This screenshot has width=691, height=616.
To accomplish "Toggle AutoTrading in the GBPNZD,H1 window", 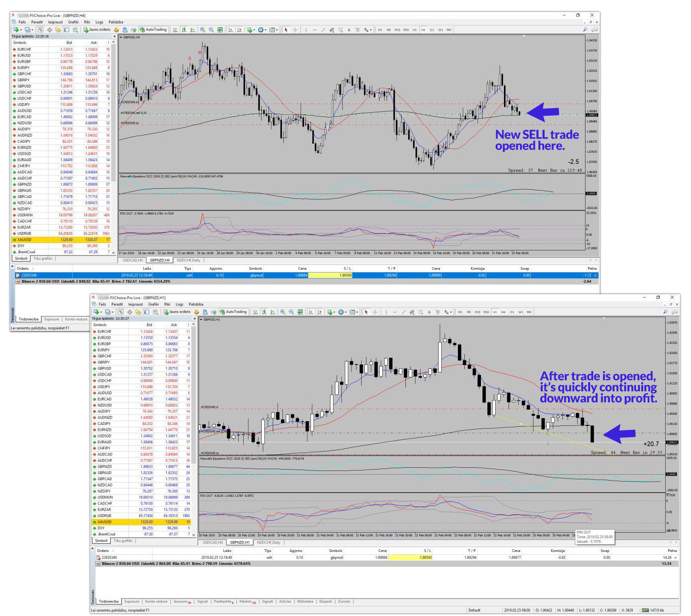I will coord(233,312).
